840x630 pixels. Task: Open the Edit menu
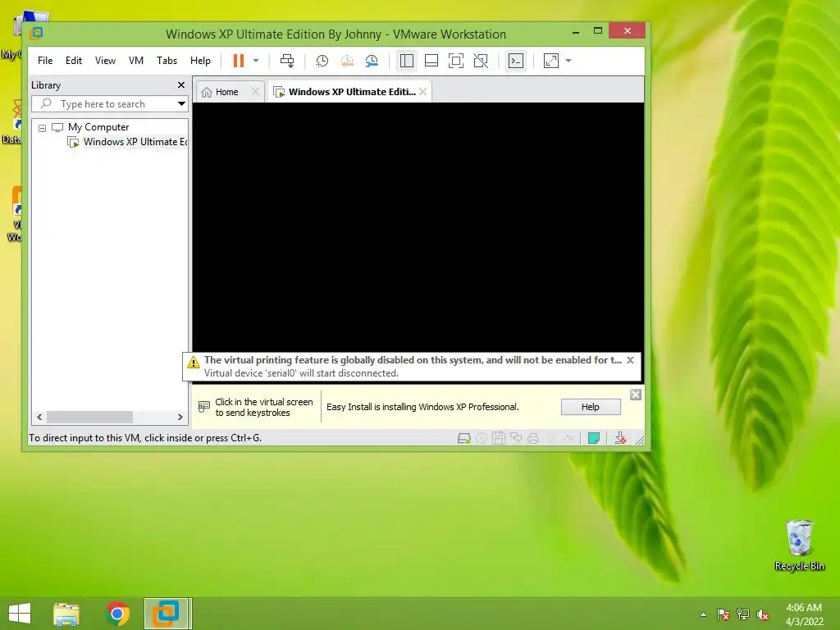[73, 61]
